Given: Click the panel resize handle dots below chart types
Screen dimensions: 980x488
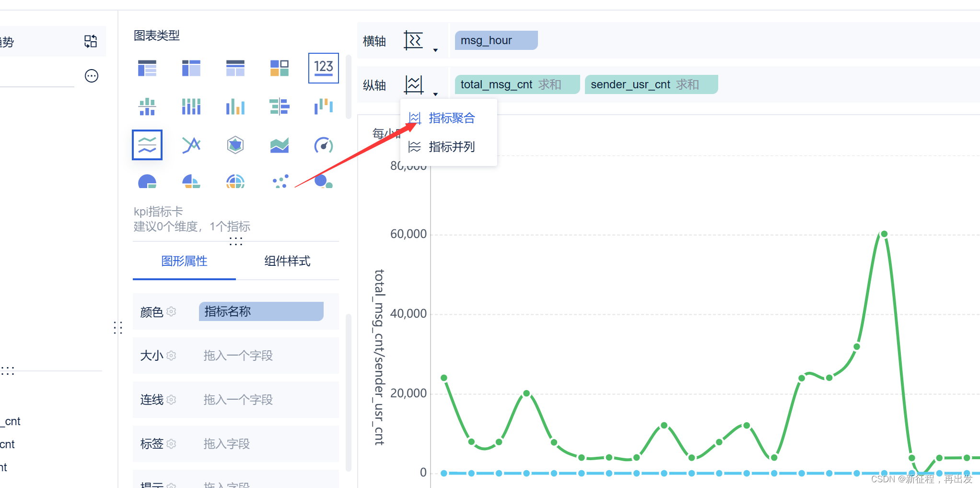Looking at the screenshot, I should click(x=236, y=241).
